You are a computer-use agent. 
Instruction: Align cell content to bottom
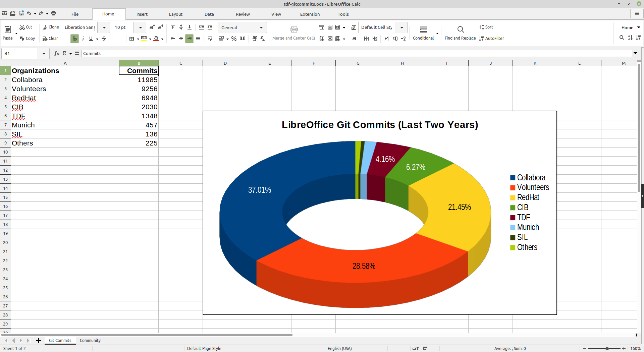coord(190,27)
